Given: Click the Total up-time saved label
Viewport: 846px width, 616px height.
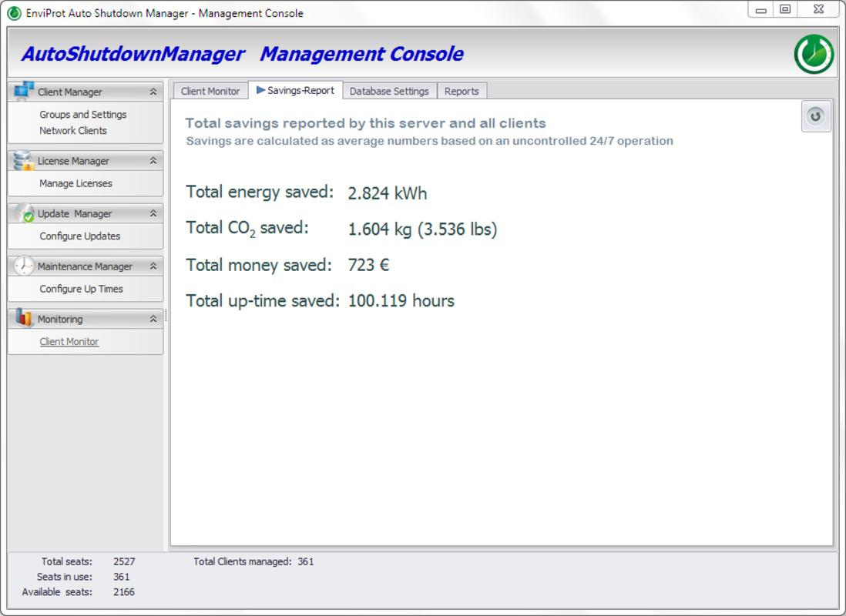Looking at the screenshot, I should click(x=263, y=300).
